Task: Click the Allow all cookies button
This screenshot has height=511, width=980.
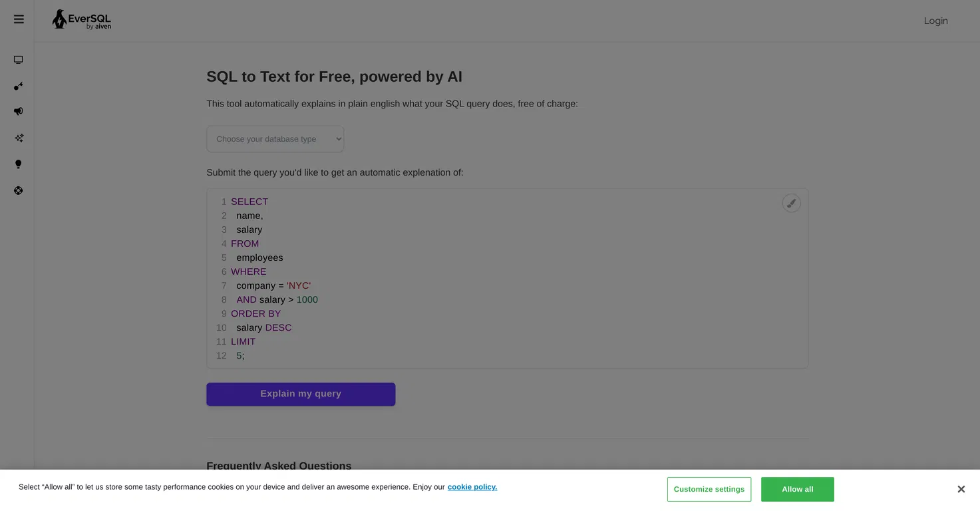Action: [x=798, y=489]
